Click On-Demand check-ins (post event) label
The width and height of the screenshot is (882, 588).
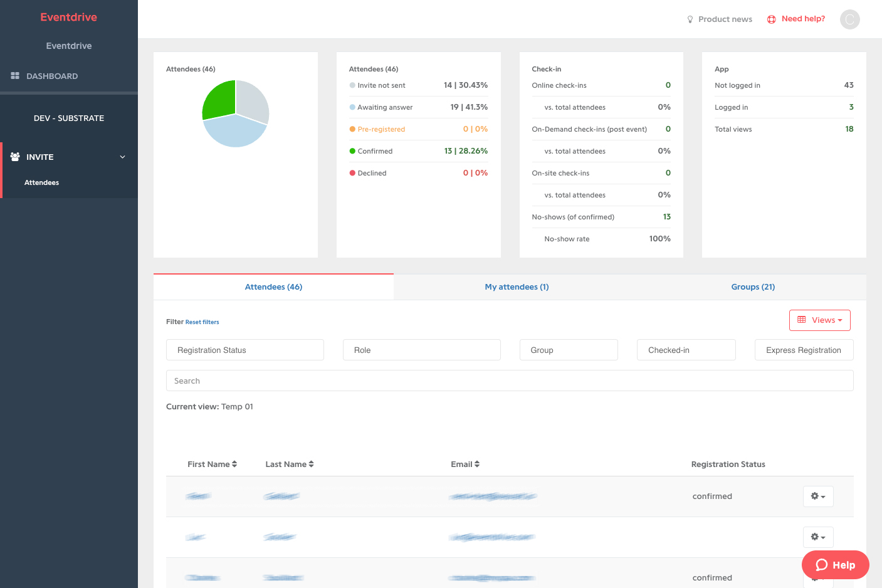coord(589,129)
